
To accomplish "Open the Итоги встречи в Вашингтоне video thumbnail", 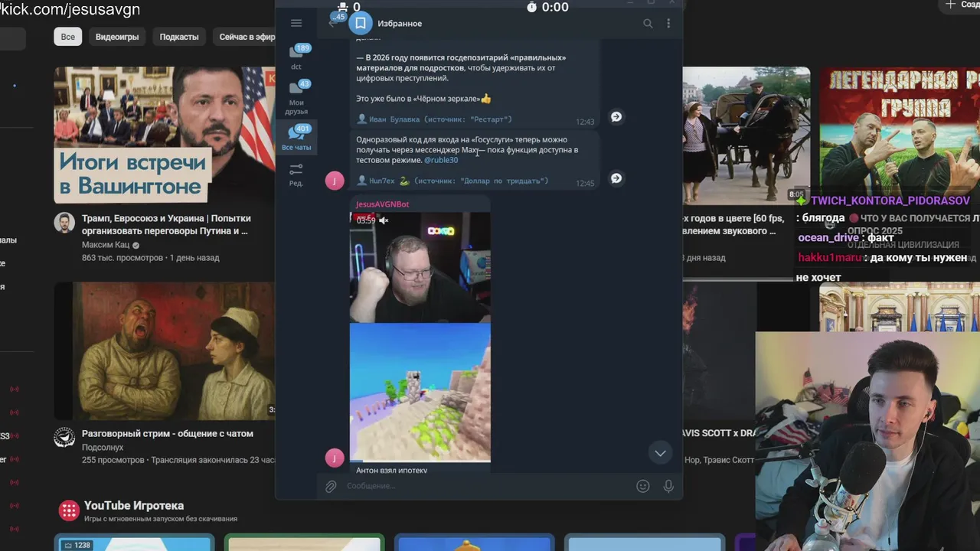I will point(164,135).
